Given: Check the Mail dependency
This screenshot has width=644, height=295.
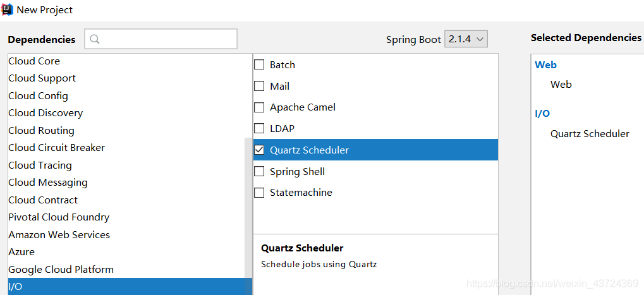Looking at the screenshot, I should [259, 86].
